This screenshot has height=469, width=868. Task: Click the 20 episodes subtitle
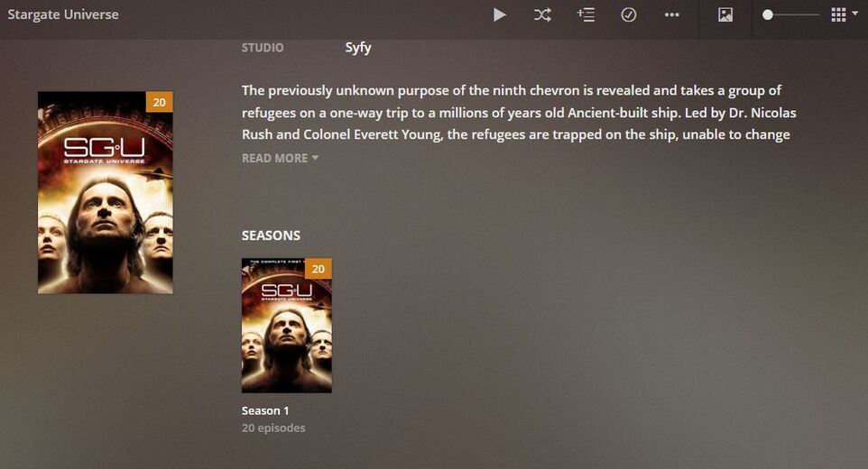click(x=273, y=428)
